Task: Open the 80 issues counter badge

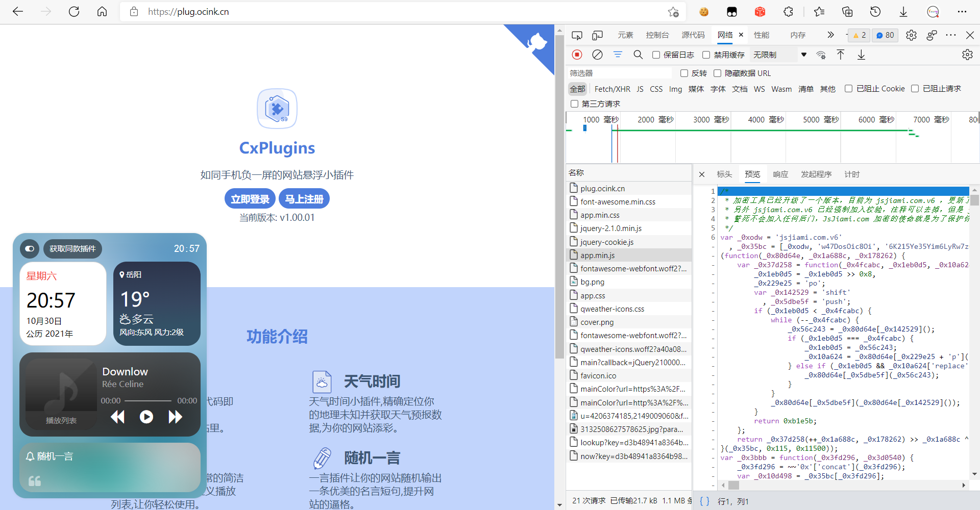Action: point(885,35)
